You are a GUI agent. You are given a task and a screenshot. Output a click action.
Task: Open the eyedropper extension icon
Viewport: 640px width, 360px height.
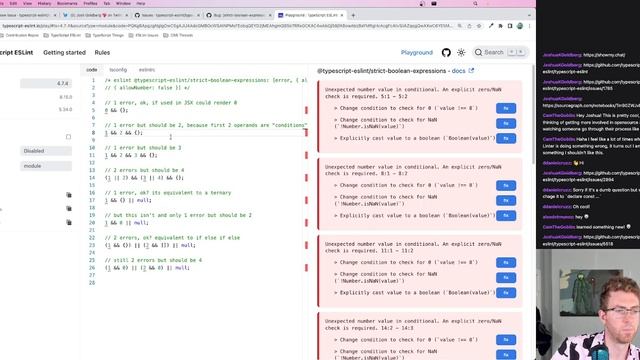[x=491, y=26]
